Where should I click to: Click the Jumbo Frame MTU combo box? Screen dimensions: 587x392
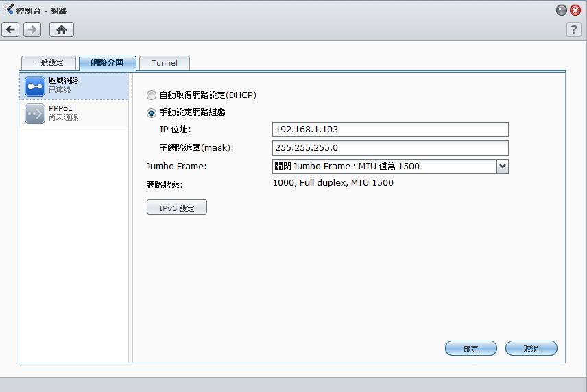(384, 167)
